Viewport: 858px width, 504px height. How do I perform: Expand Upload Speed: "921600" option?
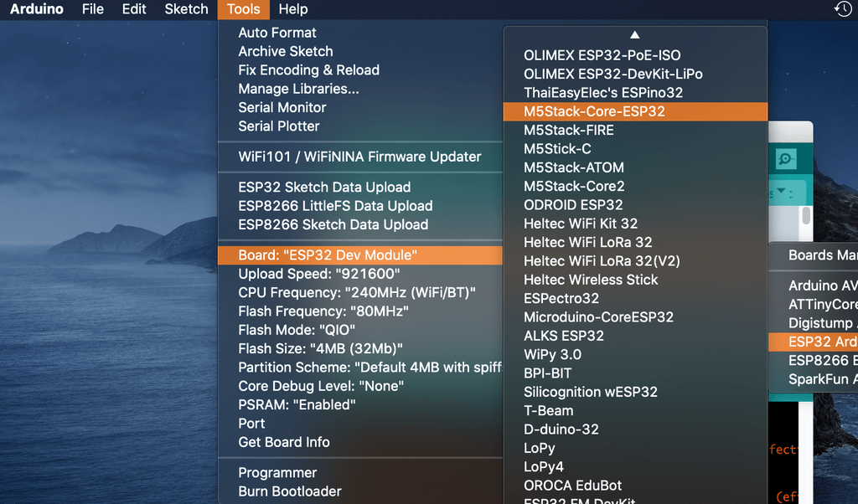pos(360,274)
